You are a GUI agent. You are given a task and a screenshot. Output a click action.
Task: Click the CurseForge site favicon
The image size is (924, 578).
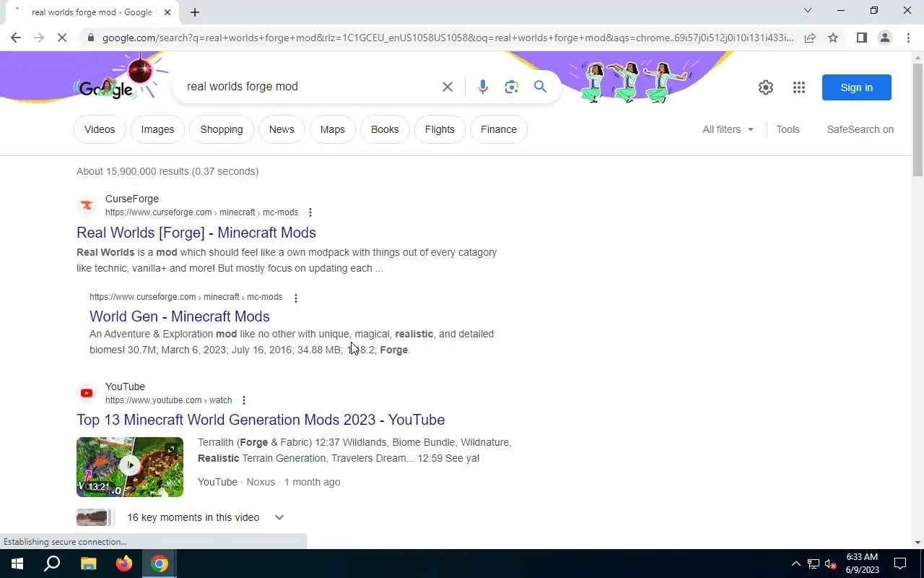pos(87,205)
